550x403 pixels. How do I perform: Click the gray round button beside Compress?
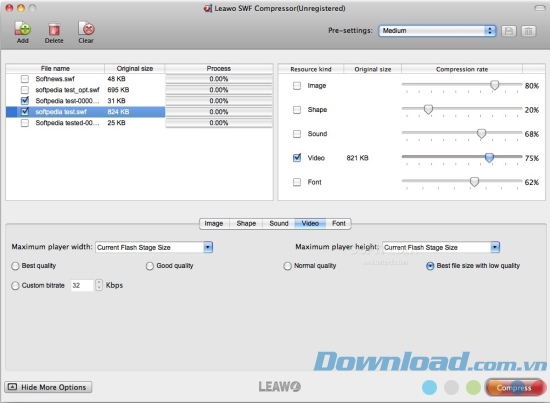pos(451,387)
